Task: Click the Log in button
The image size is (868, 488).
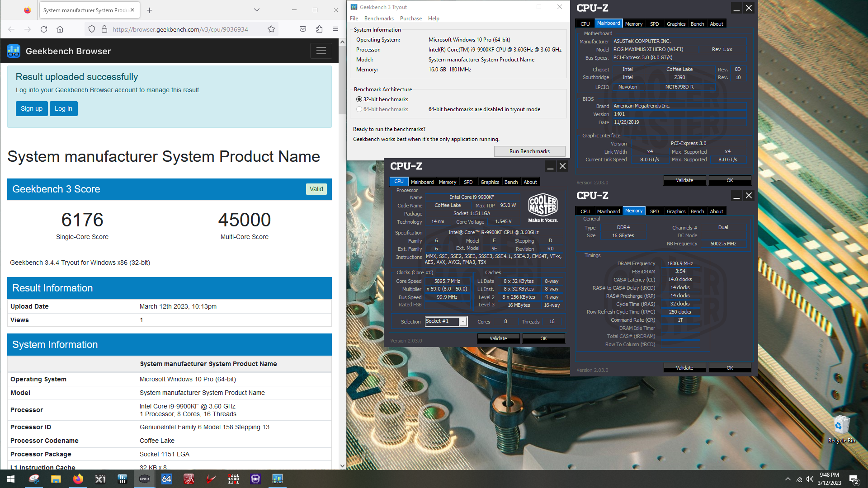Action: [x=63, y=108]
